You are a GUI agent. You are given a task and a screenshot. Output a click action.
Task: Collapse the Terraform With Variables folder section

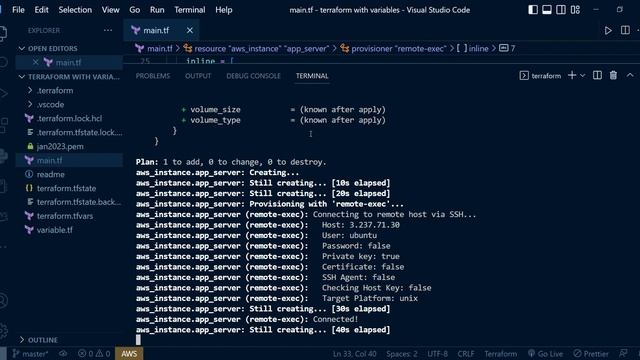point(69,77)
